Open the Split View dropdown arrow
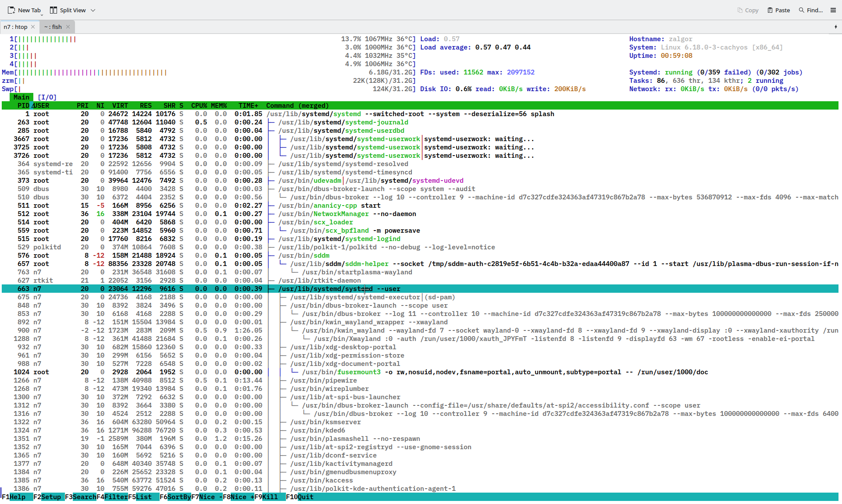 (x=93, y=10)
